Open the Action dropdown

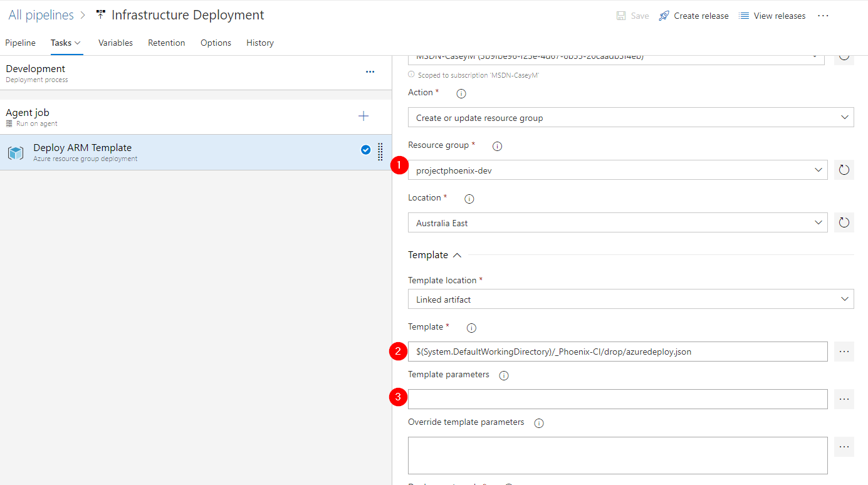point(630,118)
